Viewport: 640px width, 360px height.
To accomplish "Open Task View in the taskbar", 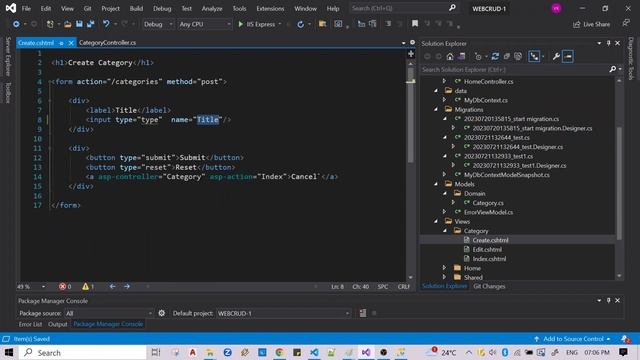I will [156, 352].
